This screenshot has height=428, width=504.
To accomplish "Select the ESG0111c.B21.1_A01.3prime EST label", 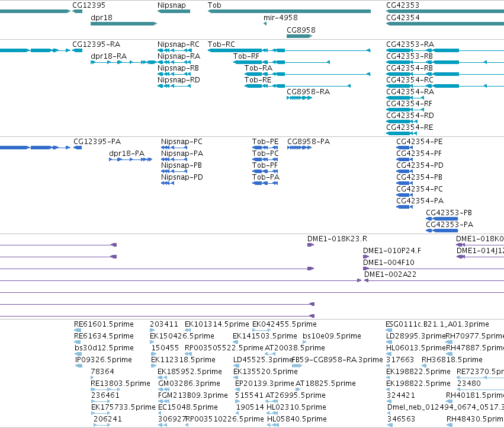I will 437,324.
